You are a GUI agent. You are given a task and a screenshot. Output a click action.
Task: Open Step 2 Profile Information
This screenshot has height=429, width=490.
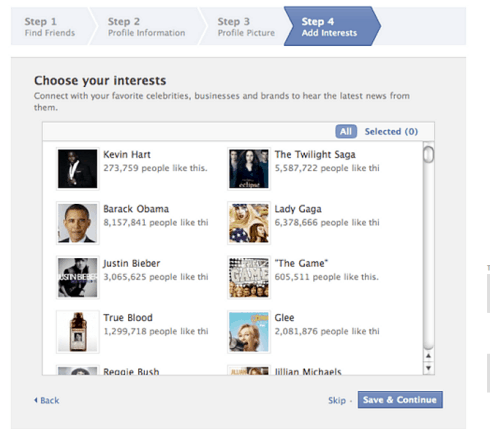point(146,26)
